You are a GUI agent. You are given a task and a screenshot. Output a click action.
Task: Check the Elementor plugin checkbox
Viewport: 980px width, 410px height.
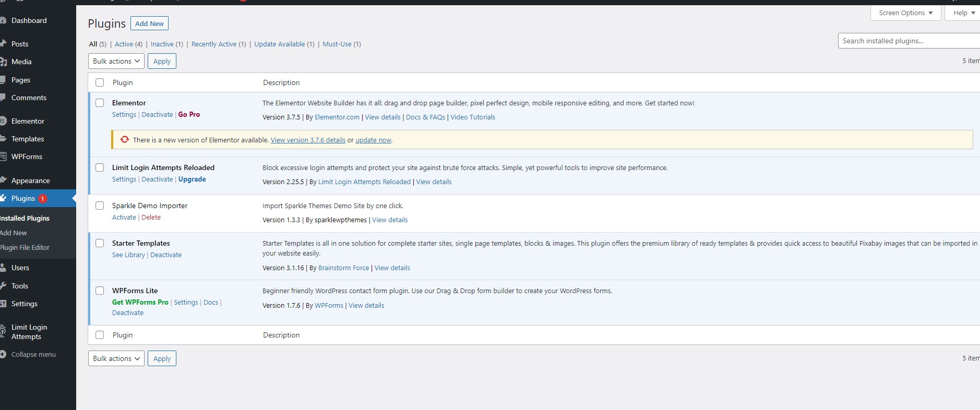100,103
